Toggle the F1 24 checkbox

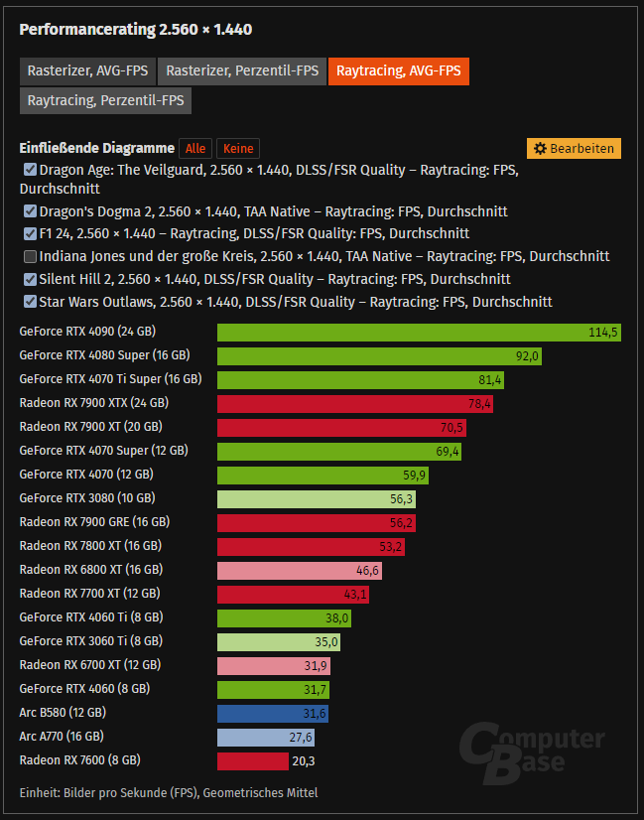click(30, 233)
